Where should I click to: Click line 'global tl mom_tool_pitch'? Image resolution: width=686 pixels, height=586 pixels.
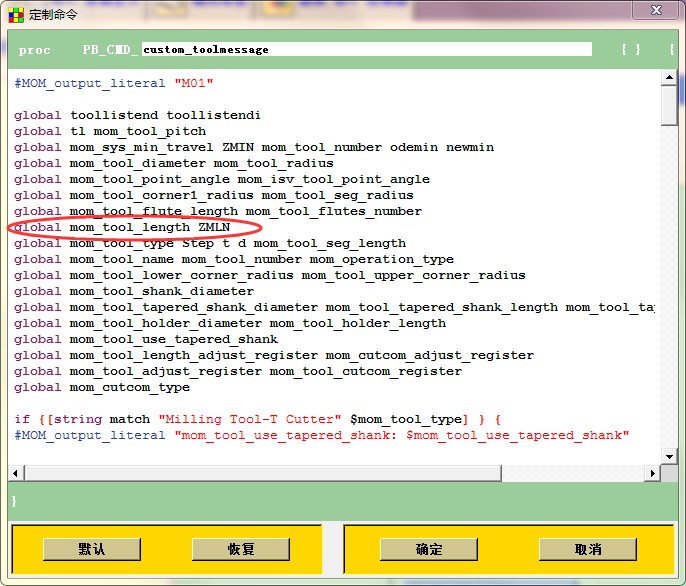tap(110, 131)
